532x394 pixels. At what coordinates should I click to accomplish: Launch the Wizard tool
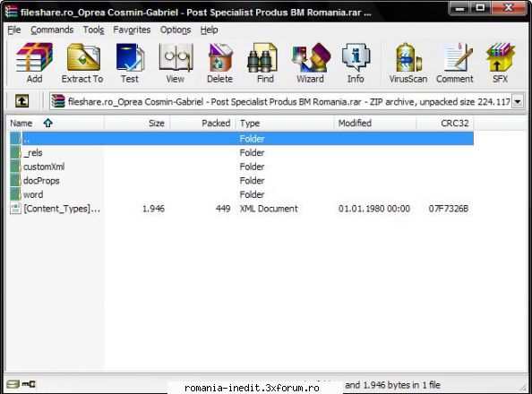[311, 63]
